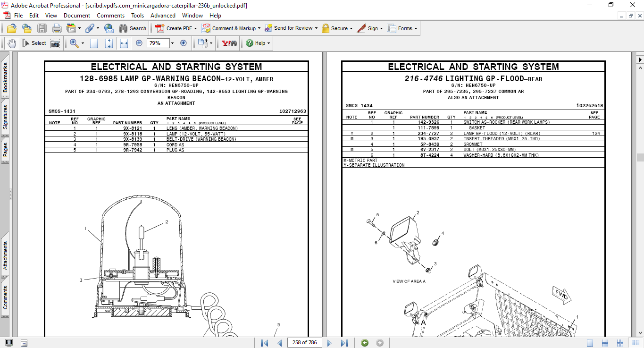Click the Print icon in toolbar
The width and height of the screenshot is (644, 348).
(57, 28)
